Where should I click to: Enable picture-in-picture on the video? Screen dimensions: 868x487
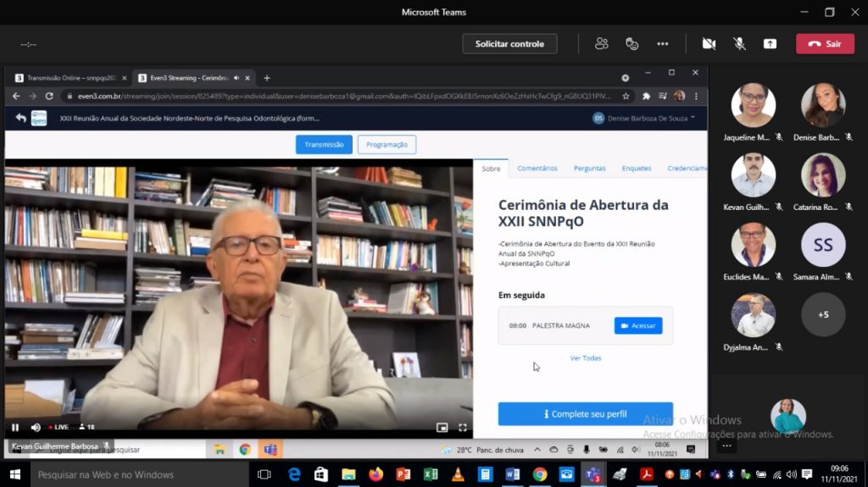(442, 427)
